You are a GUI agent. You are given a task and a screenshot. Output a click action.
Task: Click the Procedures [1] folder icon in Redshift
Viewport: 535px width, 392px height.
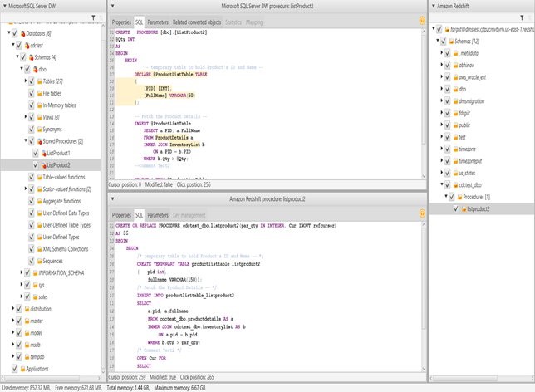(459, 197)
